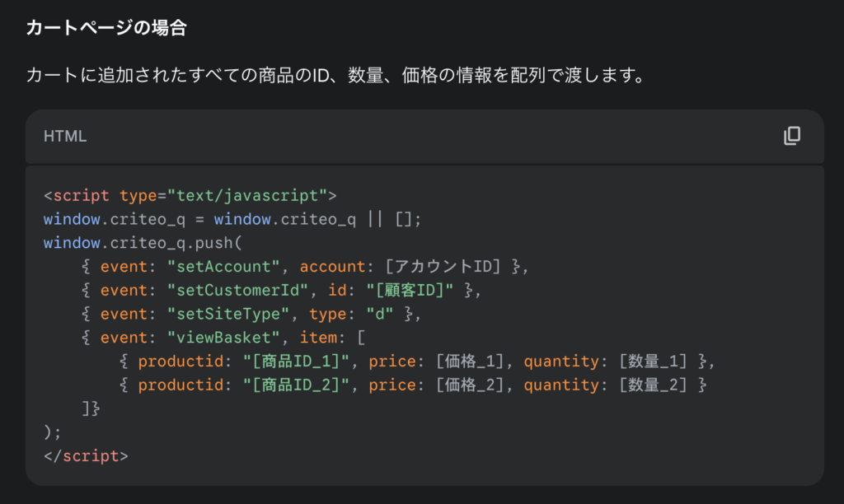This screenshot has width=844, height=504.
Task: Click the closing script tag
Action: [x=86, y=455]
